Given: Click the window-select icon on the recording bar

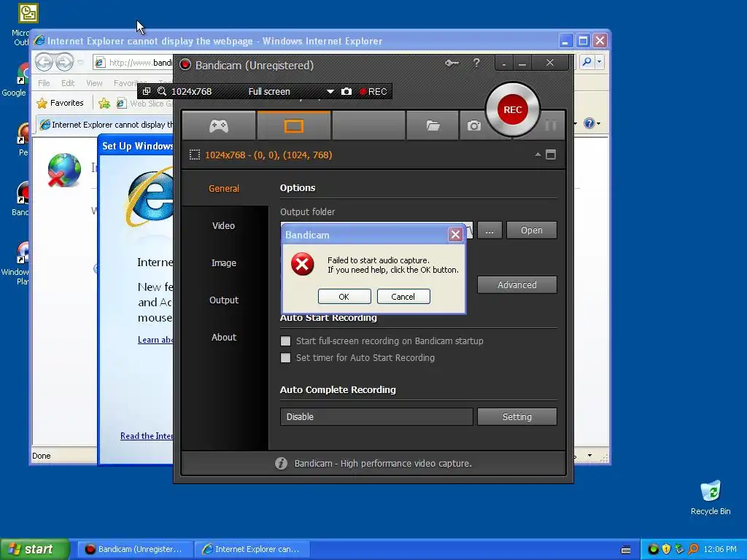Looking at the screenshot, I should tap(147, 91).
